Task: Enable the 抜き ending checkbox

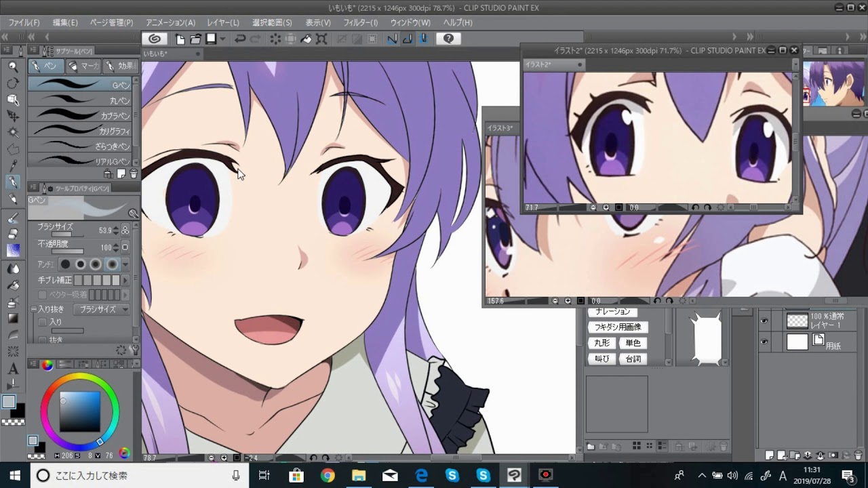Action: point(43,340)
